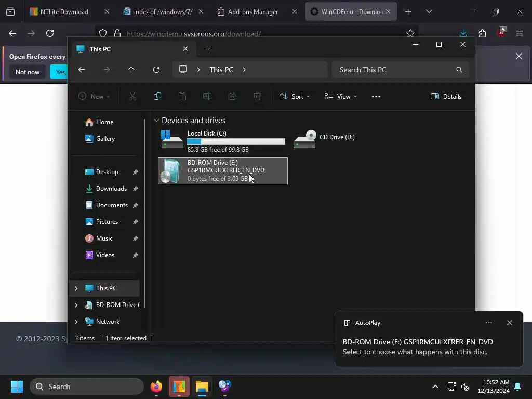Toggle the Details pane
The width and height of the screenshot is (532, 399).
[x=446, y=96]
